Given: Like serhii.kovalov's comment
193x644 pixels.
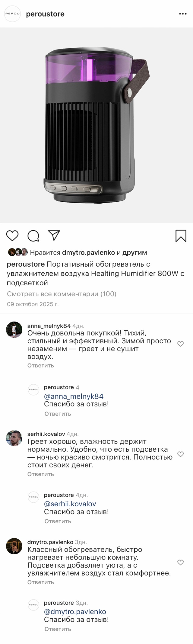Looking at the screenshot, I should [180, 454].
